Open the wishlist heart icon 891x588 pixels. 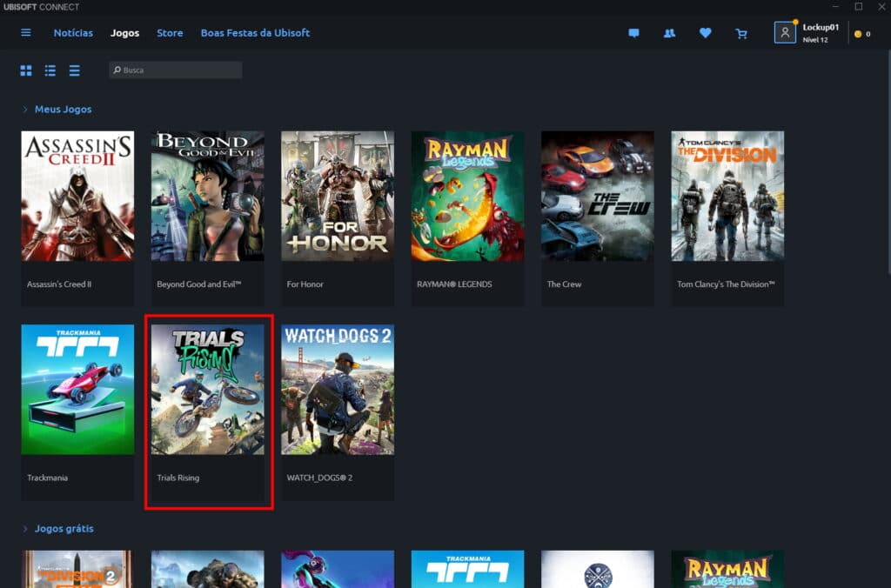705,34
